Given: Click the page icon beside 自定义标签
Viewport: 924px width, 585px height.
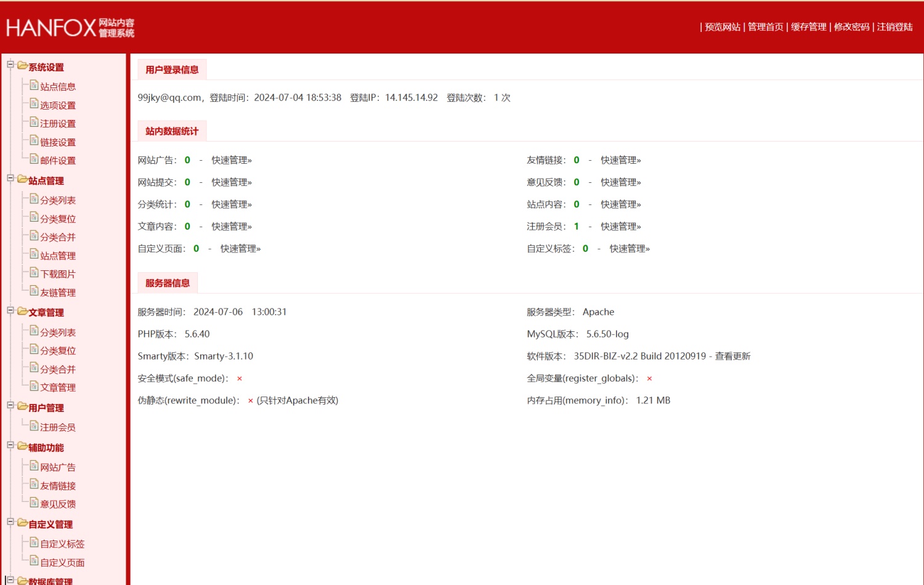Looking at the screenshot, I should 34,543.
